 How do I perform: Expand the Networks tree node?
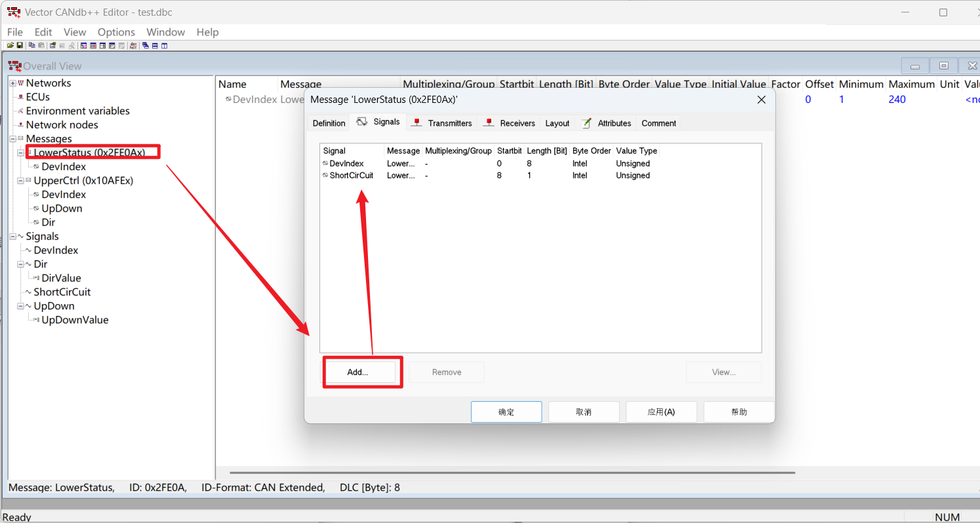(13, 83)
